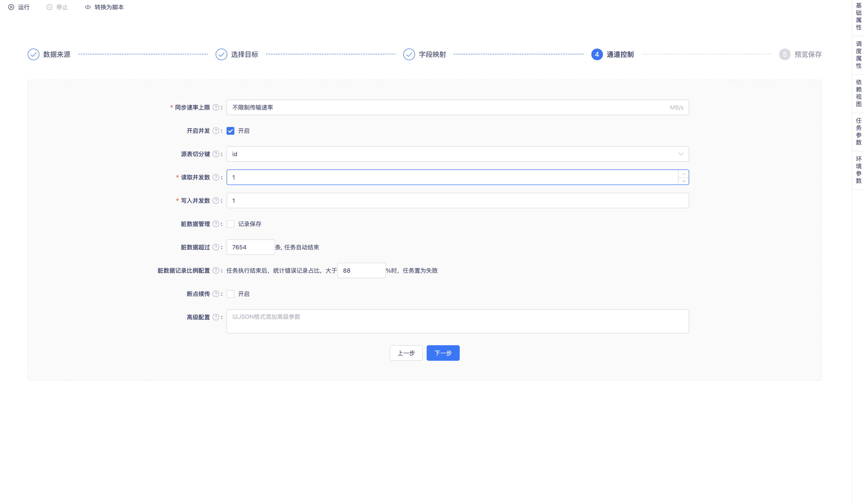The width and height of the screenshot is (865, 504).
Task: Click help icon next to 高级配置
Action: coord(216,317)
